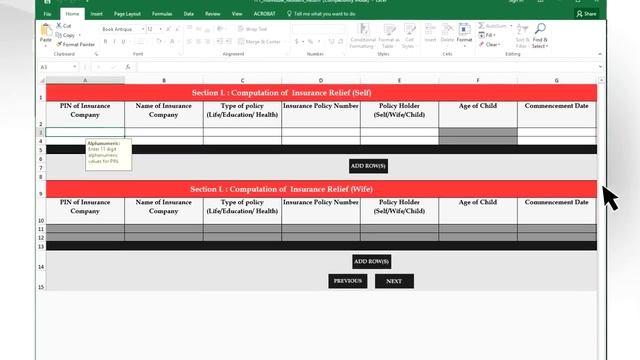Expand the formula bar chevron

pyautogui.click(x=600, y=67)
